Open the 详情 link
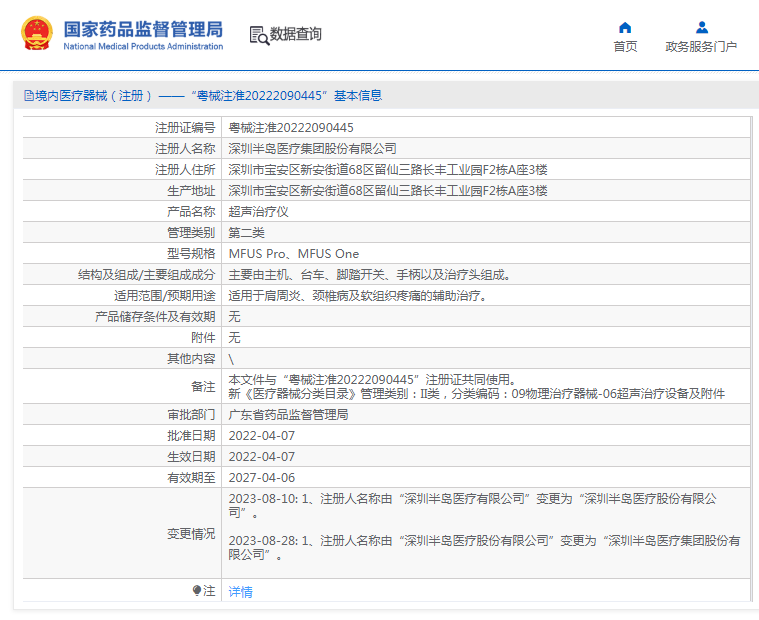 coord(240,591)
